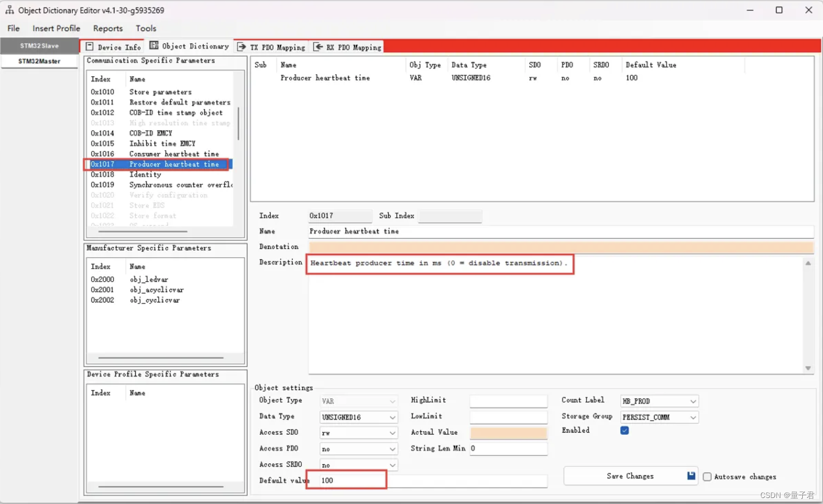This screenshot has height=504, width=823.
Task: Select 0x1021 Store EDS row
Action: pos(160,206)
